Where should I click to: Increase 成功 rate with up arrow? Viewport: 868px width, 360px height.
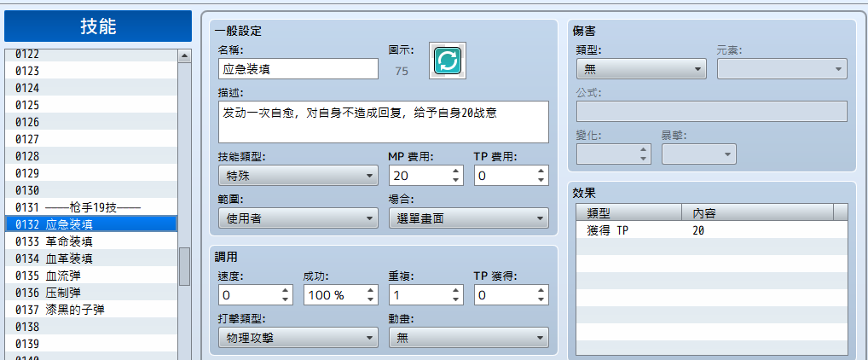pyautogui.click(x=370, y=290)
